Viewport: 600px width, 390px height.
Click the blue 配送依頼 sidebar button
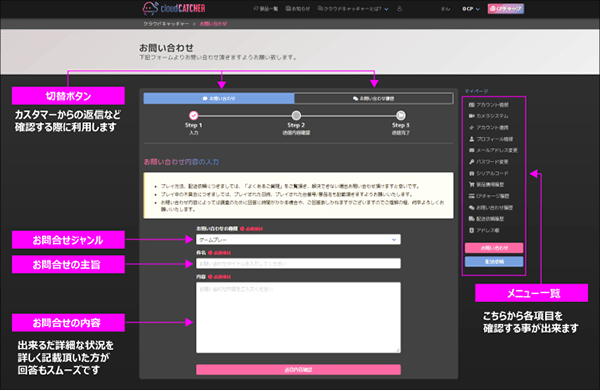494,262
